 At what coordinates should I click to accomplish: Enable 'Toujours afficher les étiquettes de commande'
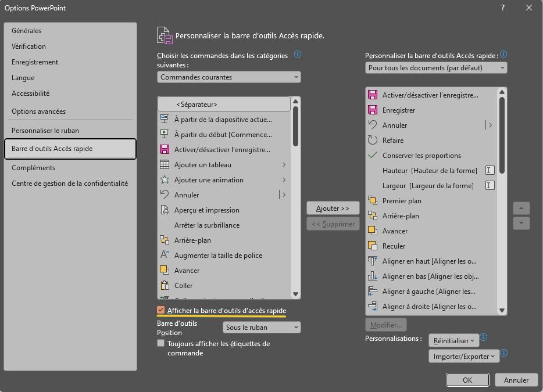pos(160,343)
